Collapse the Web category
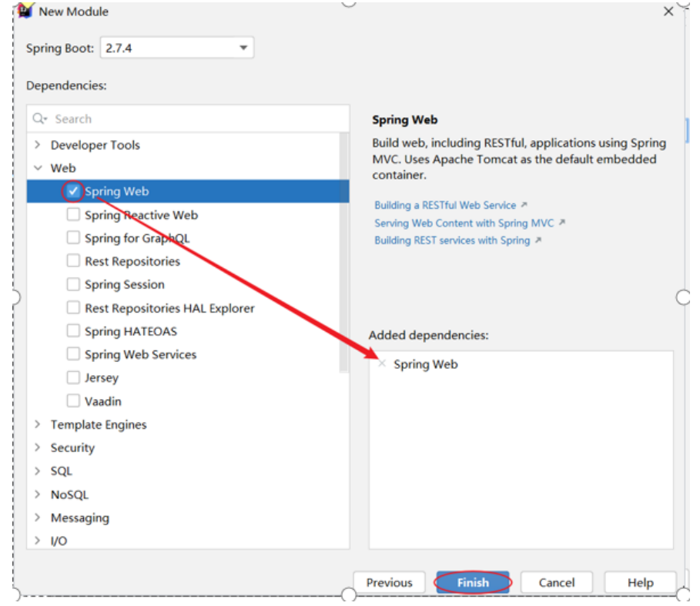The width and height of the screenshot is (700, 606). [x=38, y=168]
